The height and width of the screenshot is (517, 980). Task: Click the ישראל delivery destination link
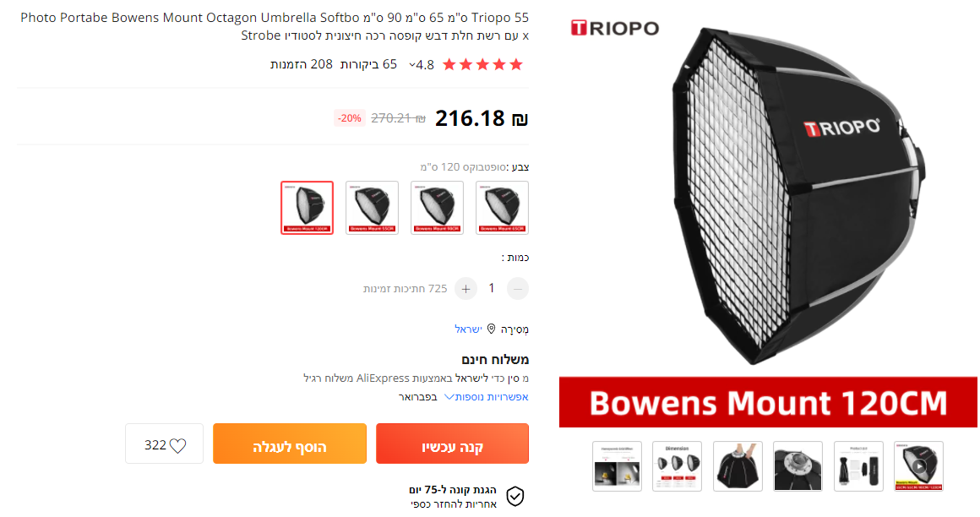468,329
